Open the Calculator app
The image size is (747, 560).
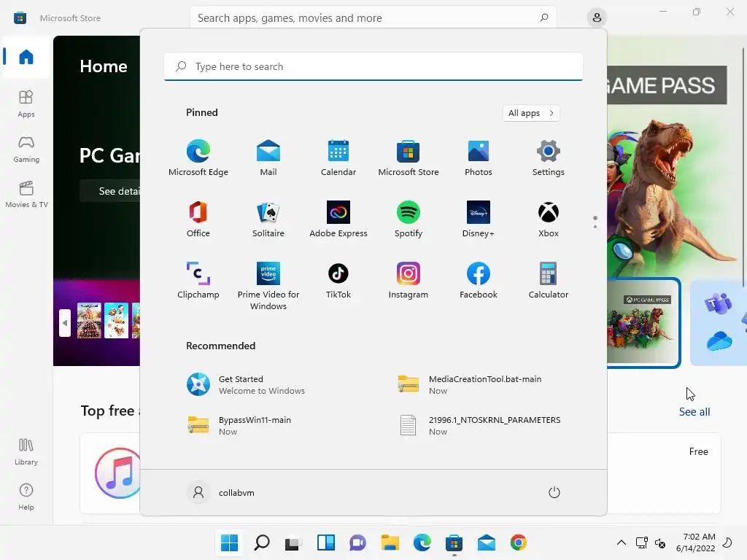click(549, 281)
